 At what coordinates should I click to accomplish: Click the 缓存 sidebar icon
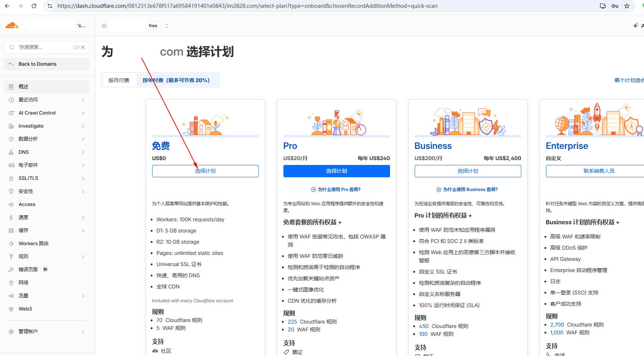[11, 231]
